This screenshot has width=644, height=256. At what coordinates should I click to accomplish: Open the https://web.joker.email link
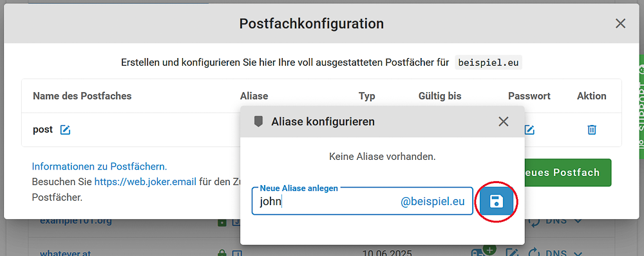point(146,181)
